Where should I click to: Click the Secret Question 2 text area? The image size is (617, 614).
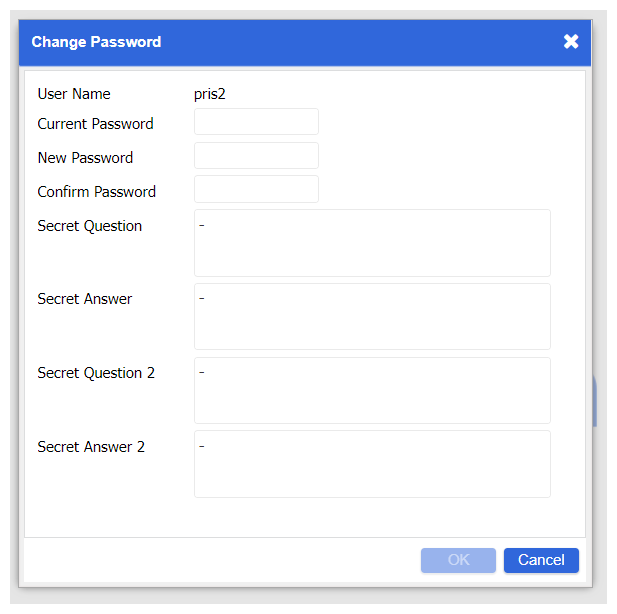(372, 390)
